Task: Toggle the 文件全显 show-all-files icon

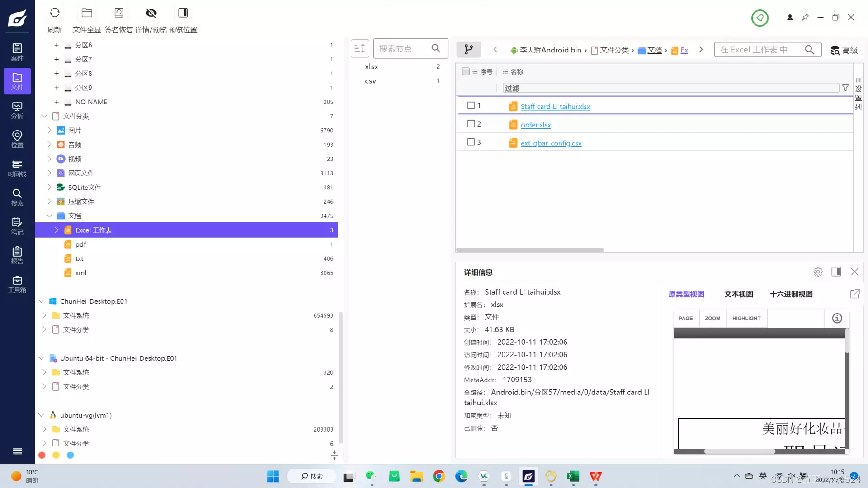Action: coord(87,13)
